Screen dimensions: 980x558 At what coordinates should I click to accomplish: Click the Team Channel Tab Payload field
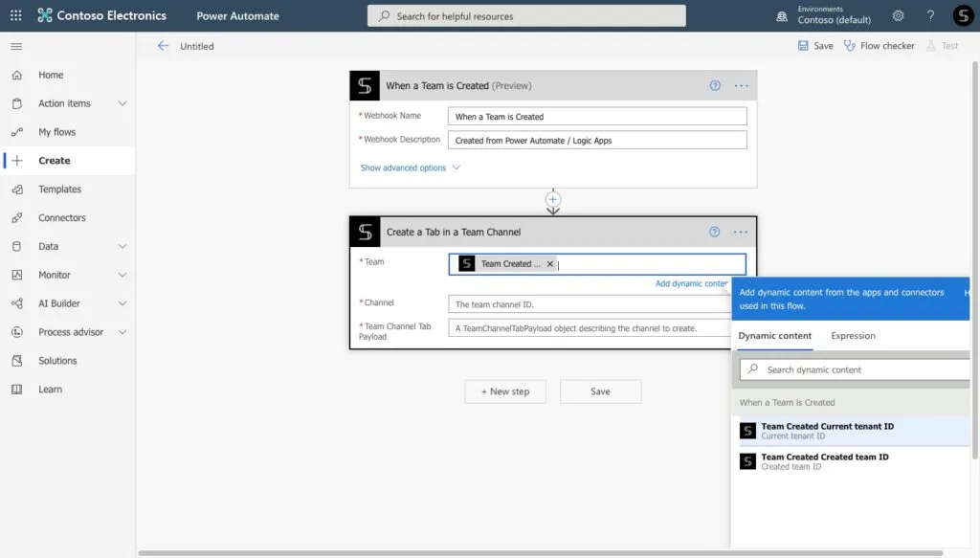coord(590,328)
